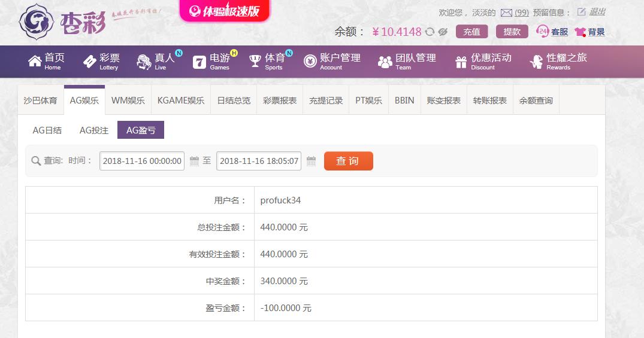Open the 彩票报表 tab
644x338 pixels.
[280, 101]
